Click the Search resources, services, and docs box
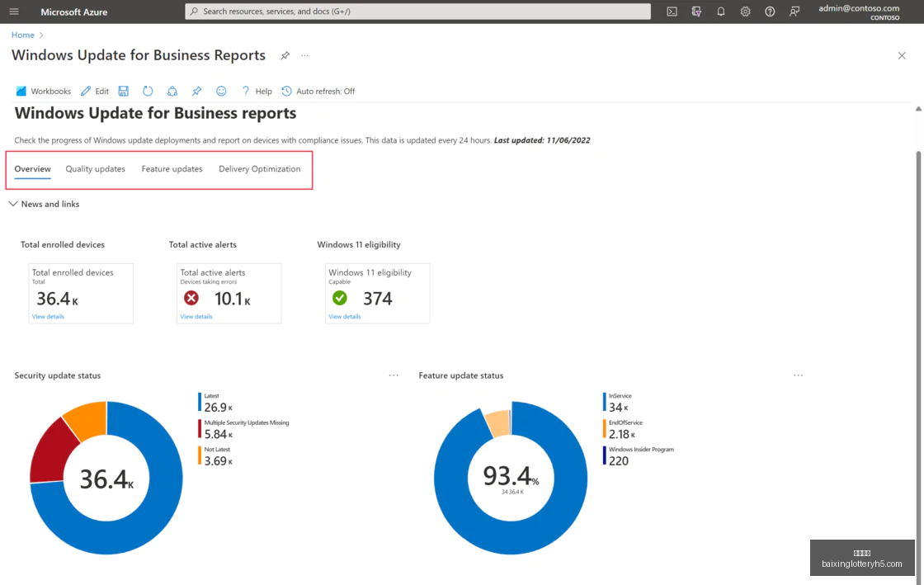The height and width of the screenshot is (585, 924). (x=417, y=12)
